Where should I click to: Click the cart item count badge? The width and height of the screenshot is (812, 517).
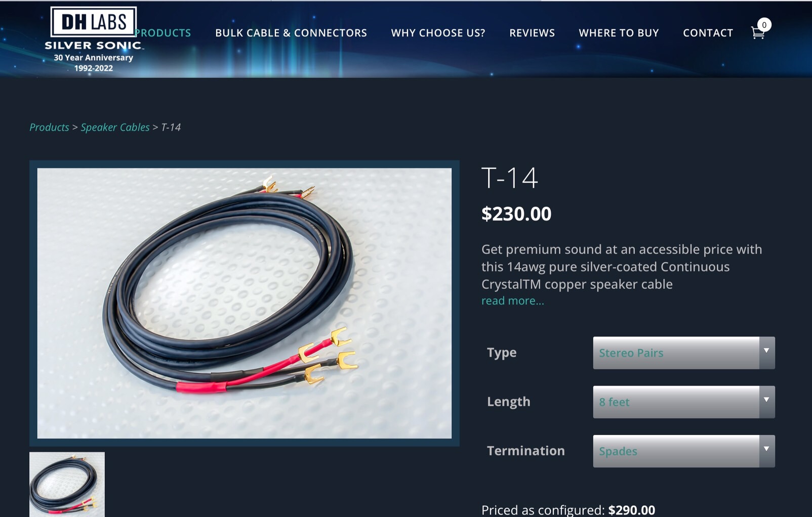coord(764,25)
